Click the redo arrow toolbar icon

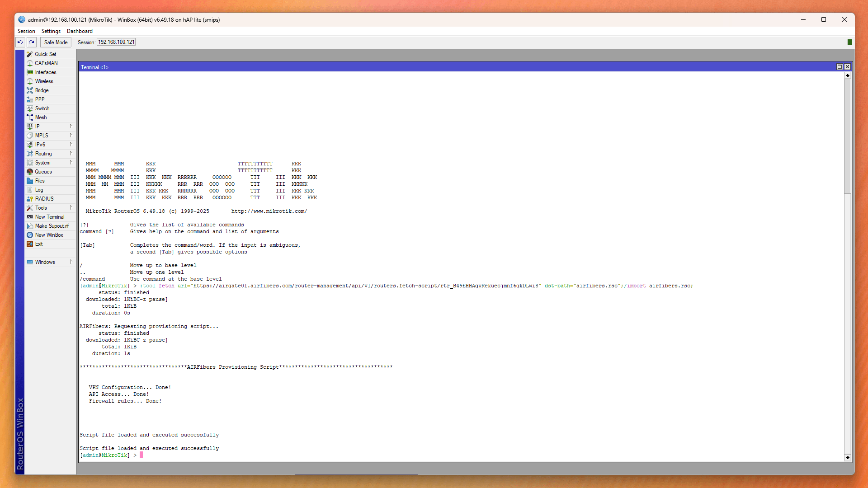32,42
